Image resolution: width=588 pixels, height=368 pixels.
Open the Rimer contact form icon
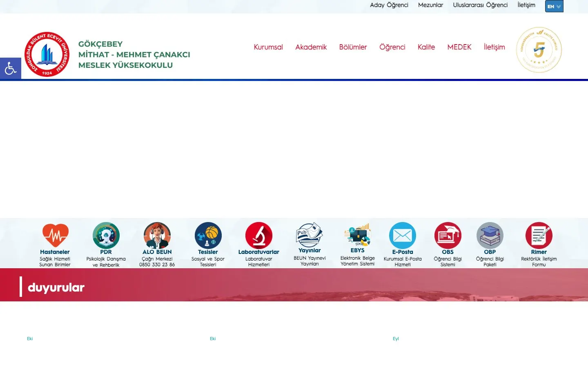(x=539, y=236)
